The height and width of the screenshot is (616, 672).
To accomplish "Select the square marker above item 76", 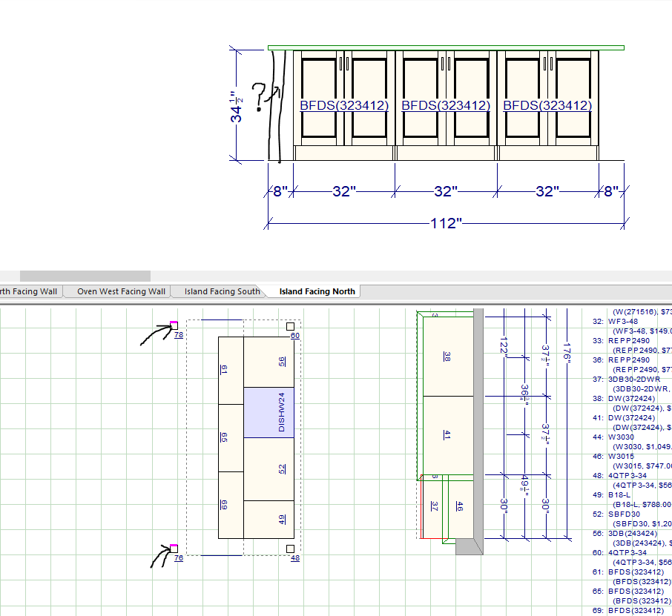I will pos(174,548).
